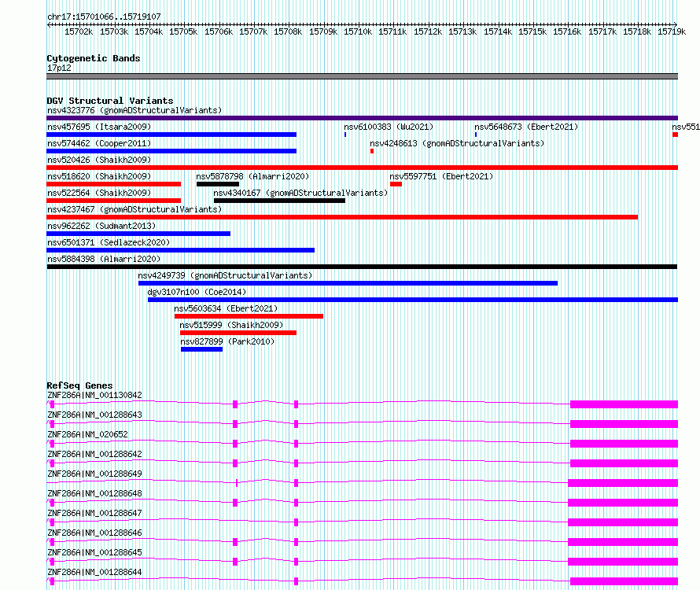Open variant nsv574462 (Cooper2011) label
This screenshot has width=700, height=590.
tap(99, 143)
